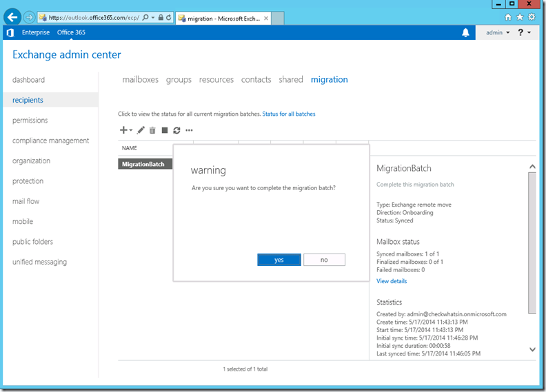Click the Exchange admin center title

[x=66, y=54]
